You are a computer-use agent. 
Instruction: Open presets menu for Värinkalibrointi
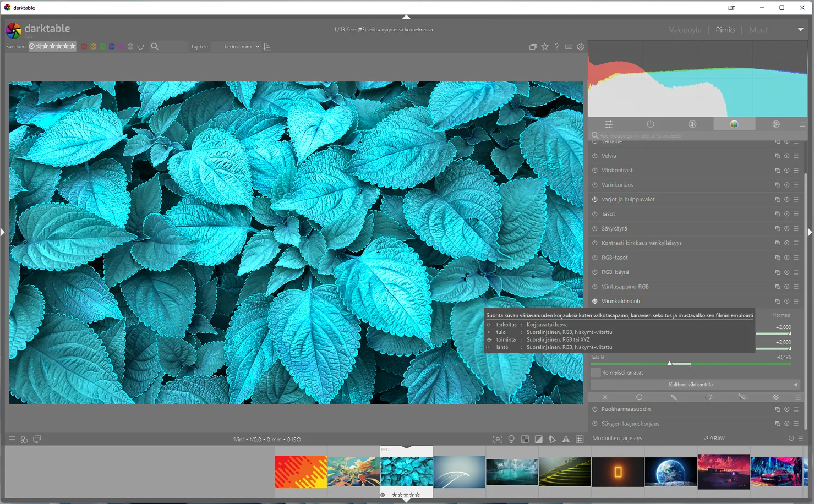(796, 302)
